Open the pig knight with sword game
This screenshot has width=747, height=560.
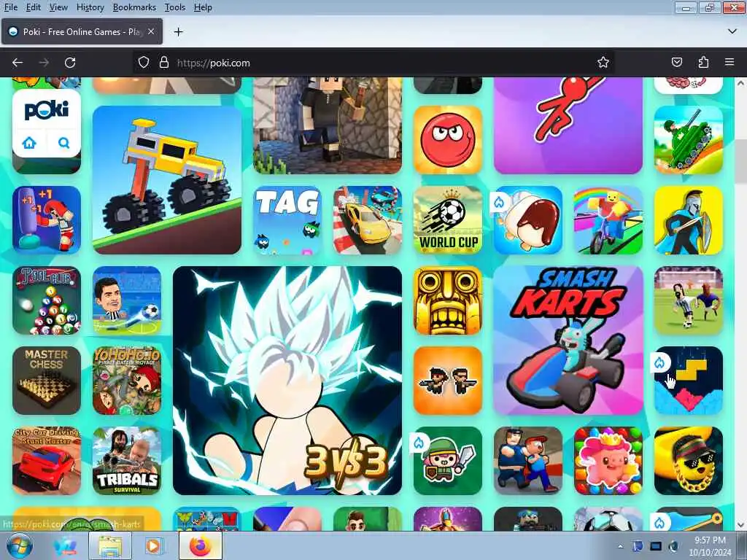(448, 461)
